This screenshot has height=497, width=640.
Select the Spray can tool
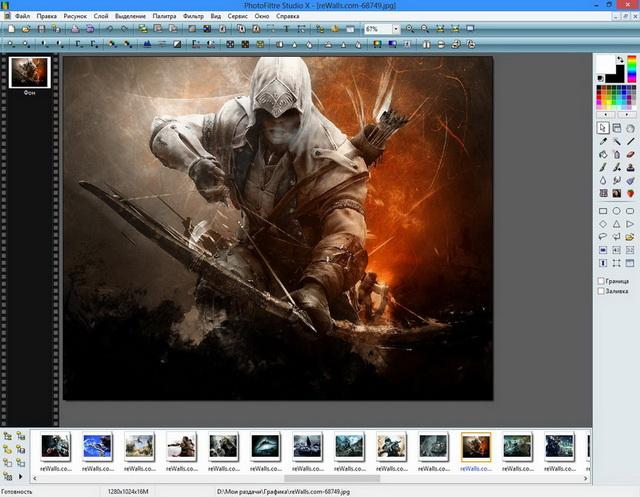617,155
